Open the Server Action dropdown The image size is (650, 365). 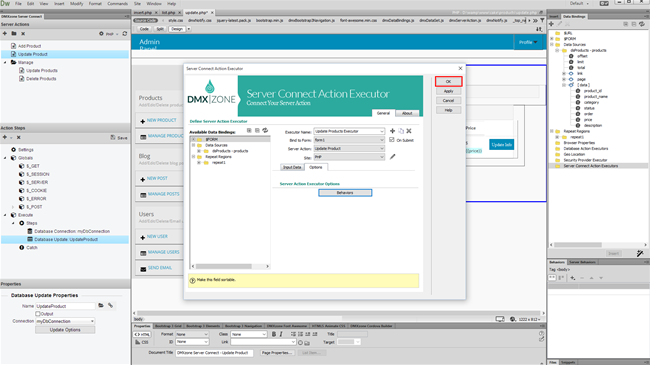(x=349, y=148)
